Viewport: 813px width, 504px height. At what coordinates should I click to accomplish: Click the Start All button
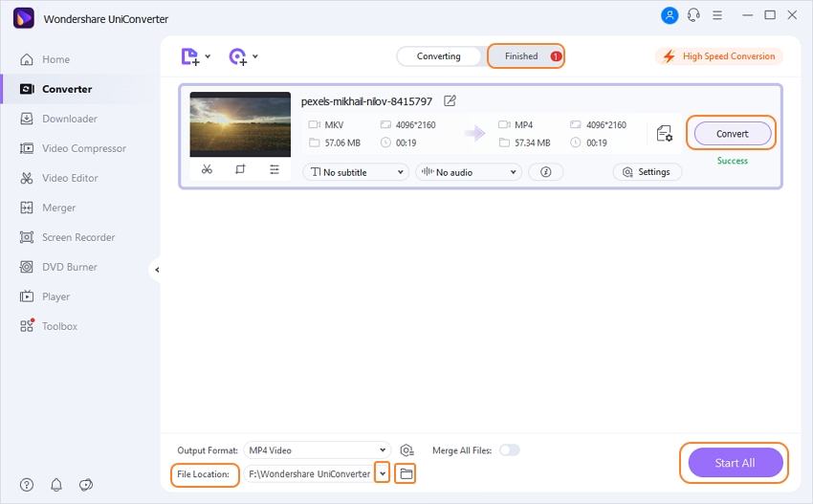[735, 463]
